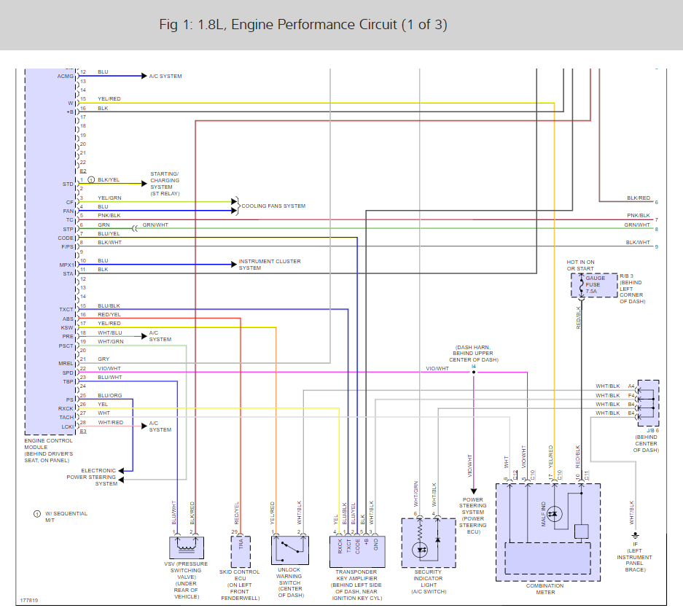Click the 'R/B 3 (BEHIND LEFT CORNER OF DASH)' text
Viewport: 683px width, 616px height.
[x=633, y=289]
